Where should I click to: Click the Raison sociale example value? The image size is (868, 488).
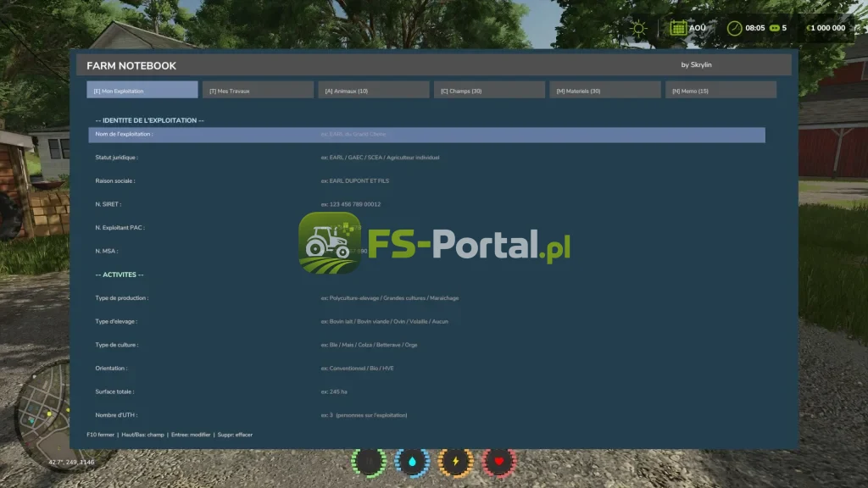click(355, 181)
